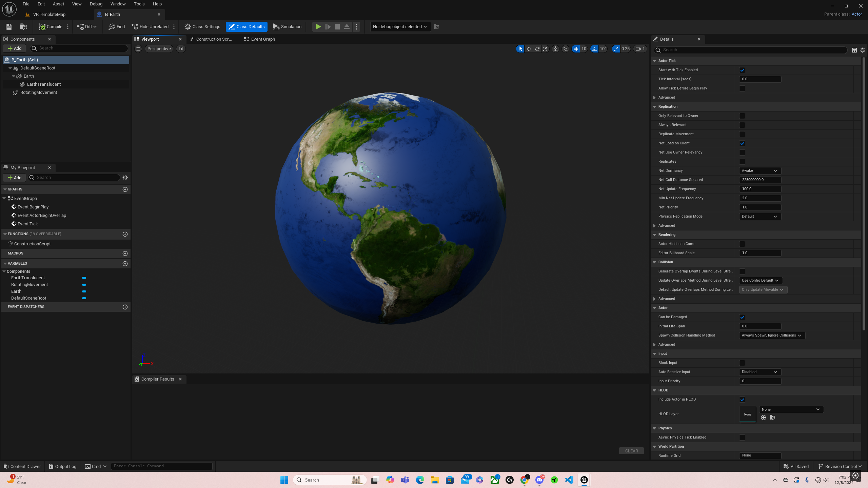This screenshot has height=488, width=868.
Task: Open the File menu
Action: pos(26,4)
